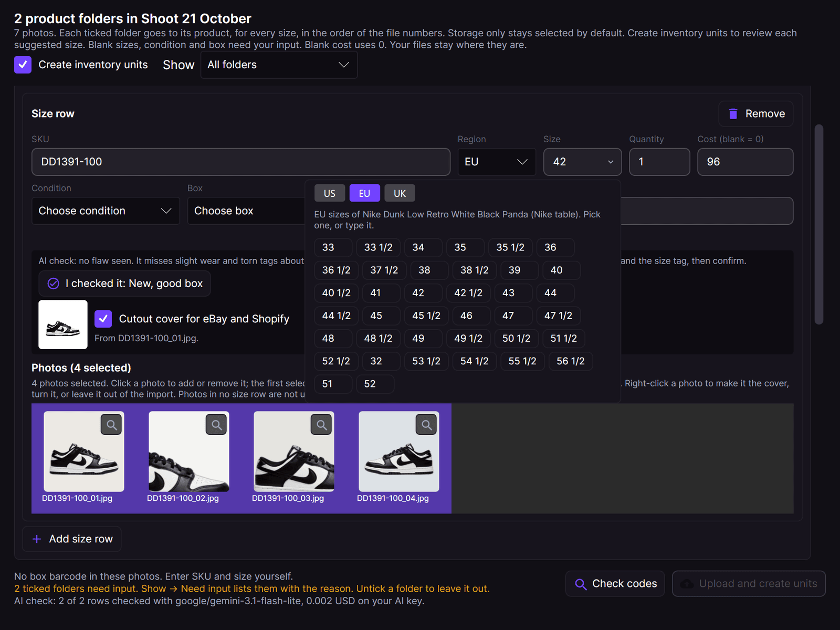Choose size 38 1/2
The image size is (840, 630).
point(475,270)
